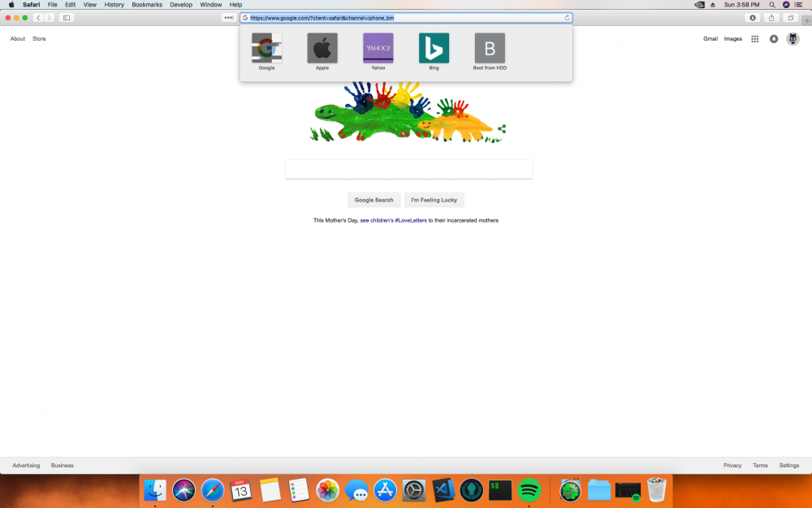Open the File menu
The height and width of the screenshot is (508, 812).
(x=52, y=5)
